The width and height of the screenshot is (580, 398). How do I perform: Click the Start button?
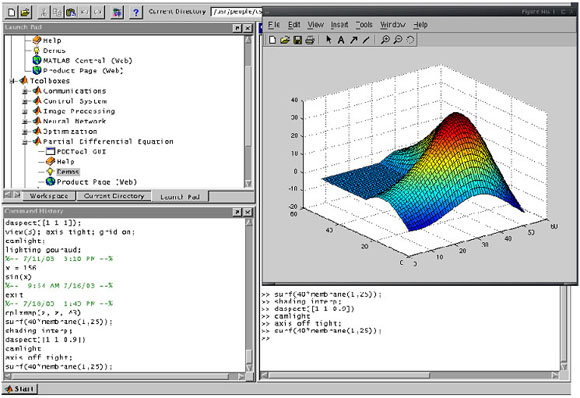(20, 389)
